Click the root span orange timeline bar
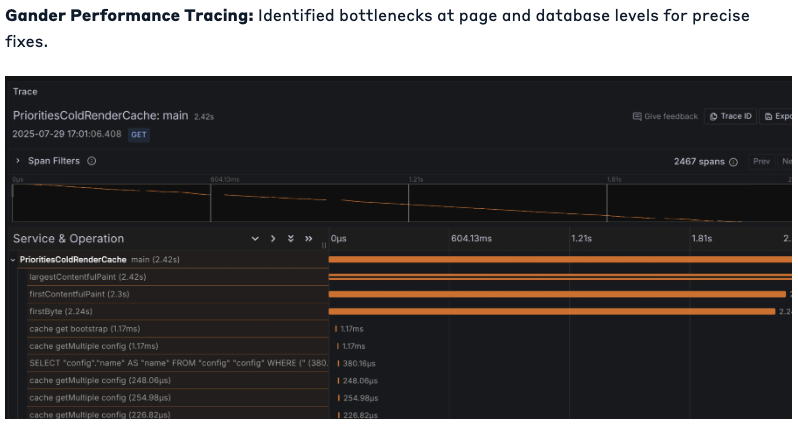 pyautogui.click(x=560, y=260)
